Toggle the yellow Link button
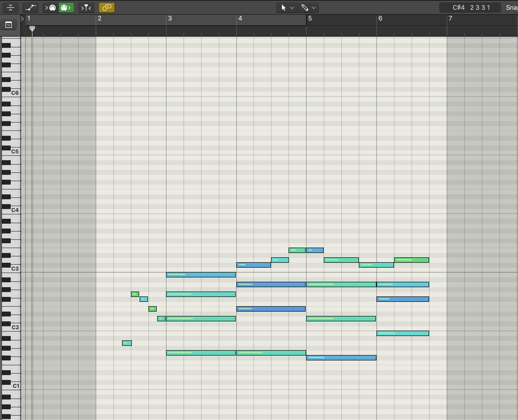Image resolution: width=518 pixels, height=420 pixels. [107, 8]
